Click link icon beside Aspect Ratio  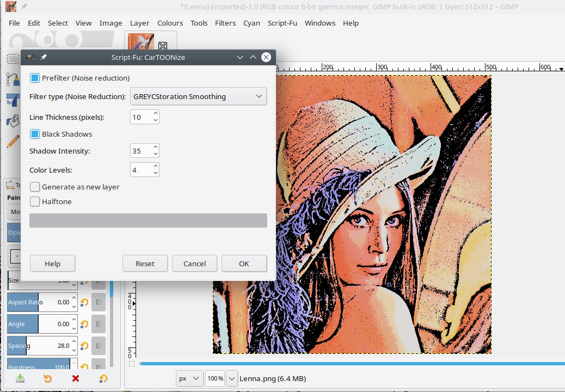[x=99, y=302]
